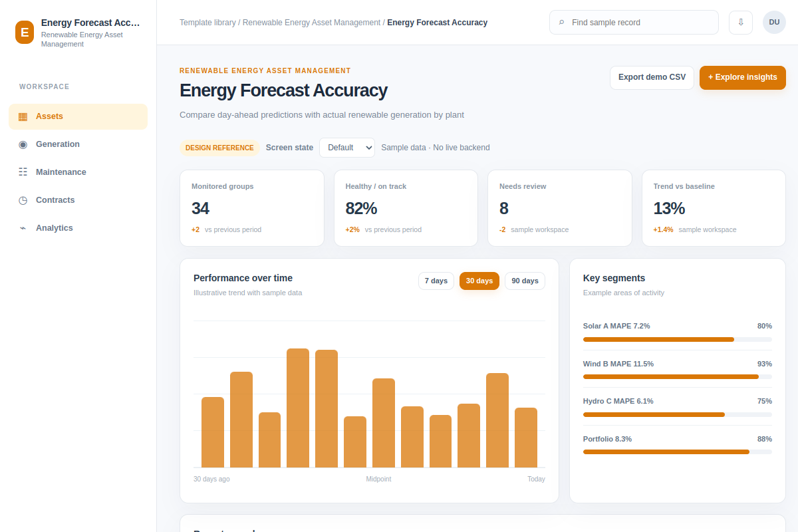Screen dimensions: 798x532
Task: Click the Portfolio 8.3% progress bar
Action: 678,452
